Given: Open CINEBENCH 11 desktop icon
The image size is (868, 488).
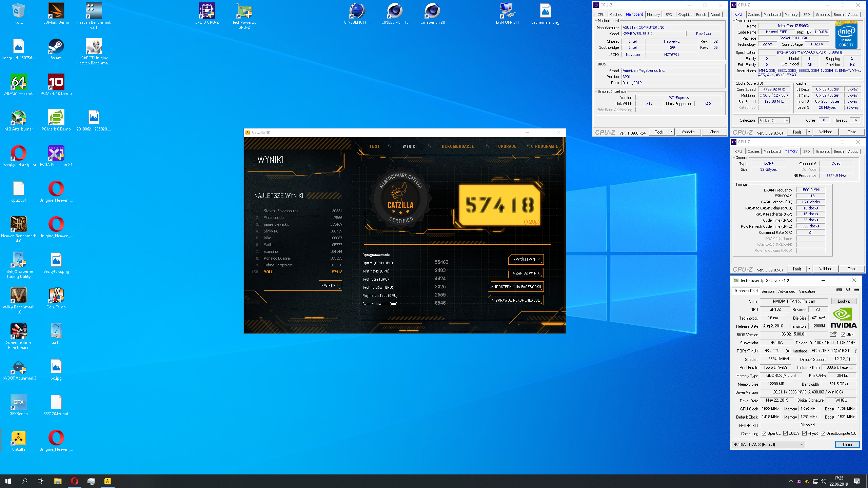Looking at the screenshot, I should pos(357,14).
